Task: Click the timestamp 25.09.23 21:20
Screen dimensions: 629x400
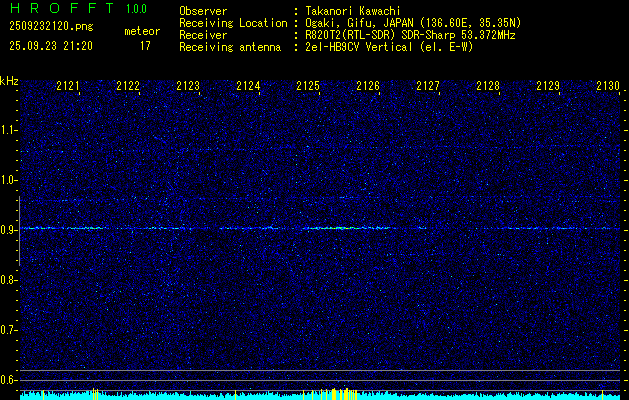Action: (51, 46)
